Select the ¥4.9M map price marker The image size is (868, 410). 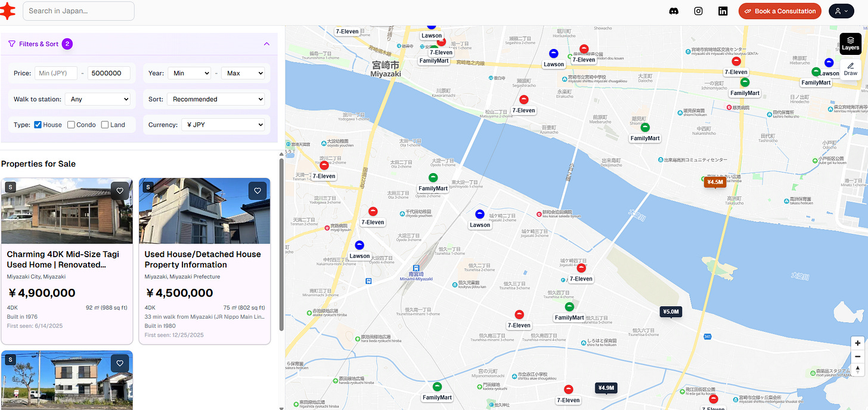(606, 388)
